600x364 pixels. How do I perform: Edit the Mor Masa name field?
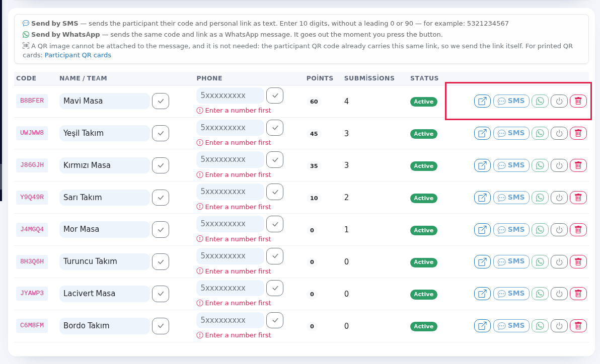(105, 229)
